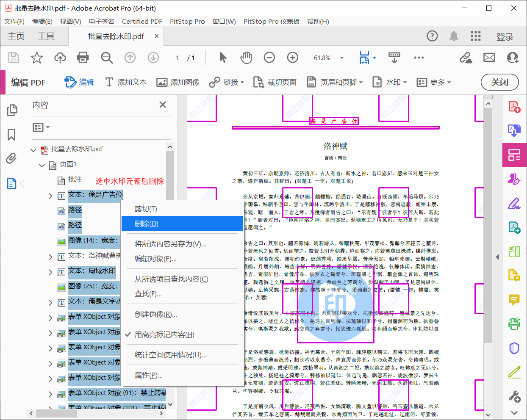Click the read mode keyboard icon
Screen dimensions: 527x420
394,58
